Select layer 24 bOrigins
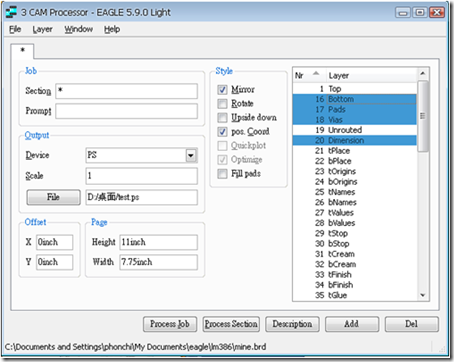 click(x=355, y=182)
